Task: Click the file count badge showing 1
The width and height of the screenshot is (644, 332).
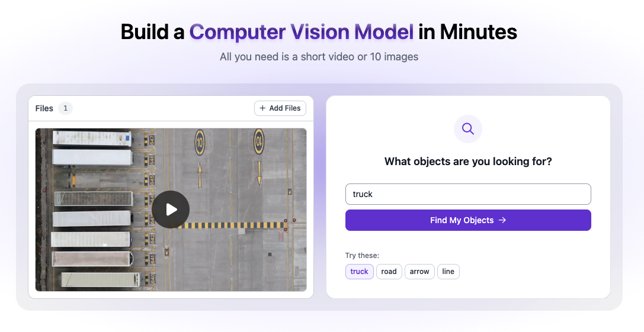Action: (65, 108)
